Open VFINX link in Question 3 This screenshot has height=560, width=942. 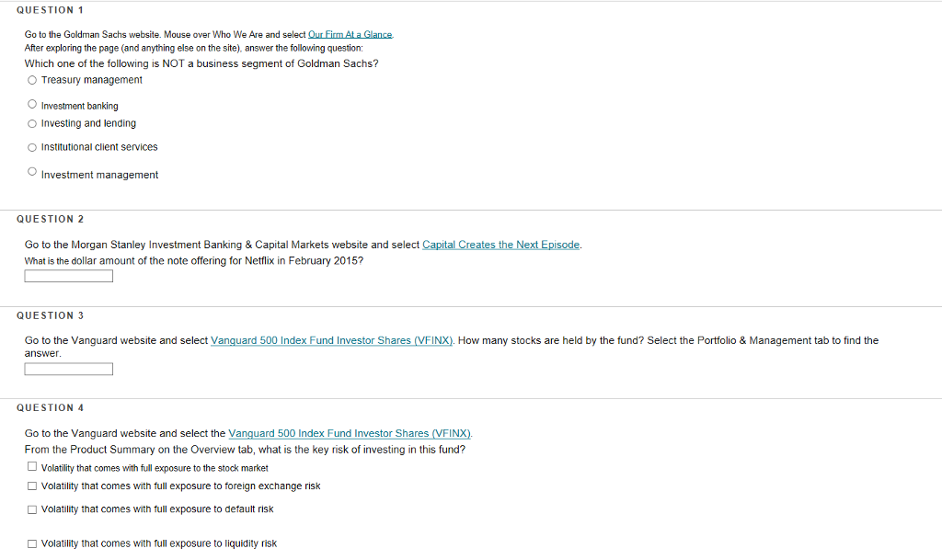pos(331,340)
